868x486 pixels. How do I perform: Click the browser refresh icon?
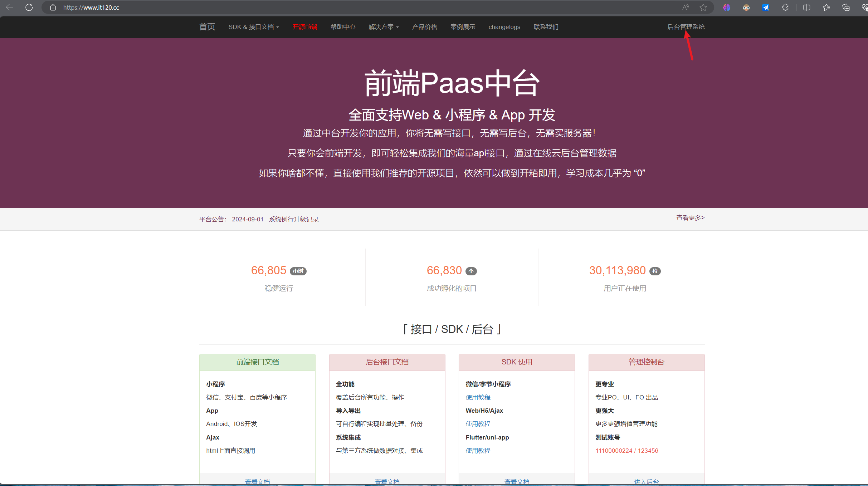[29, 8]
